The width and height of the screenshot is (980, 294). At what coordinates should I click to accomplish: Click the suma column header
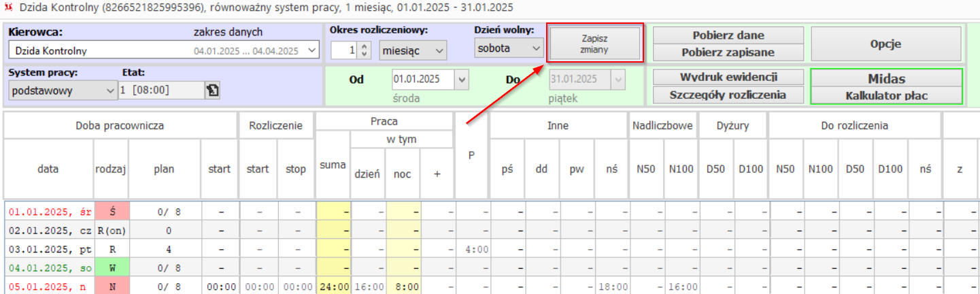pyautogui.click(x=333, y=164)
